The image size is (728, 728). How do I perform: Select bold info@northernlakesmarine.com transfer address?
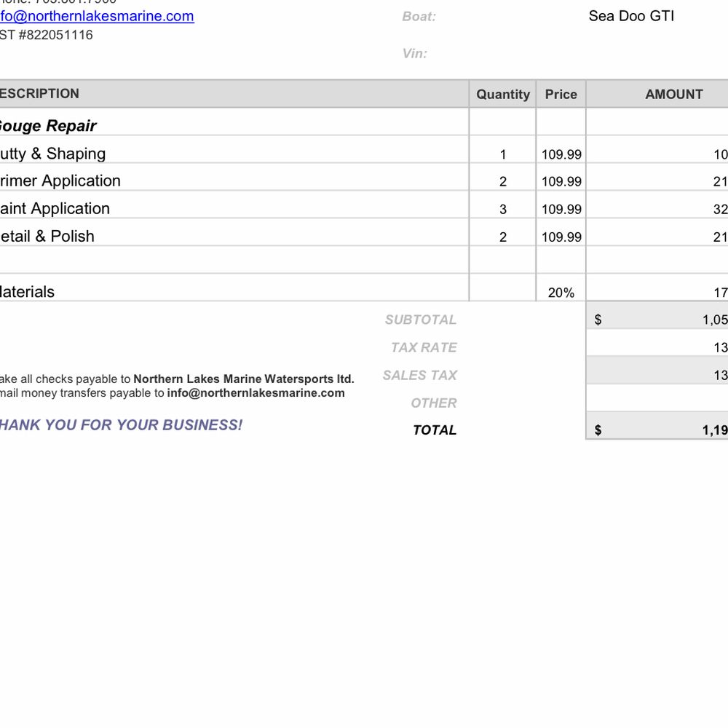256,393
